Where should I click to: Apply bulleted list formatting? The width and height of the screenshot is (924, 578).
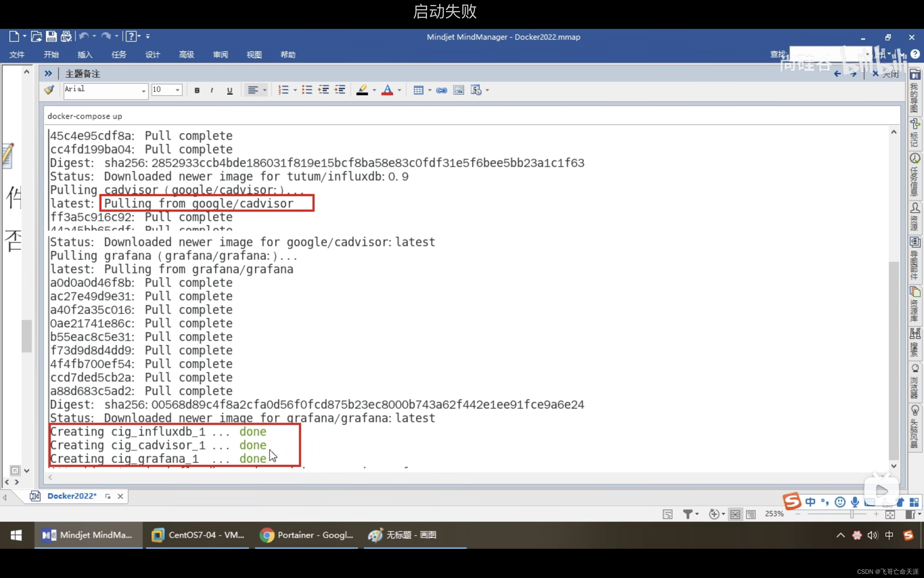307,90
